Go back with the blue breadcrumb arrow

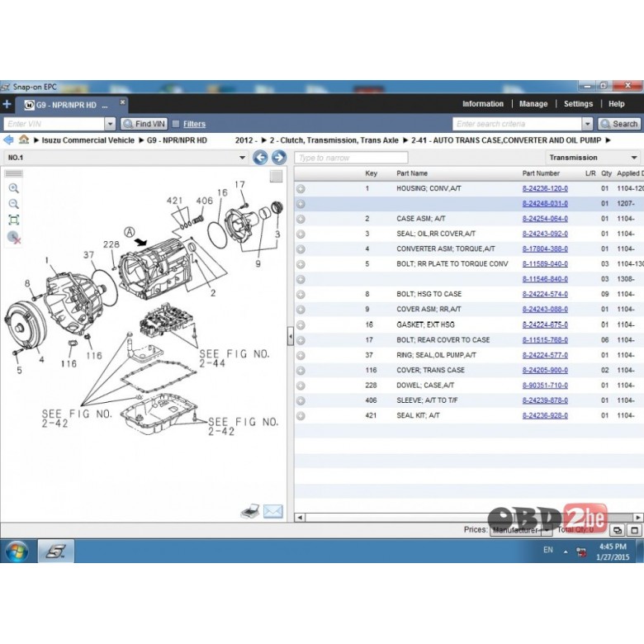(x=8, y=140)
